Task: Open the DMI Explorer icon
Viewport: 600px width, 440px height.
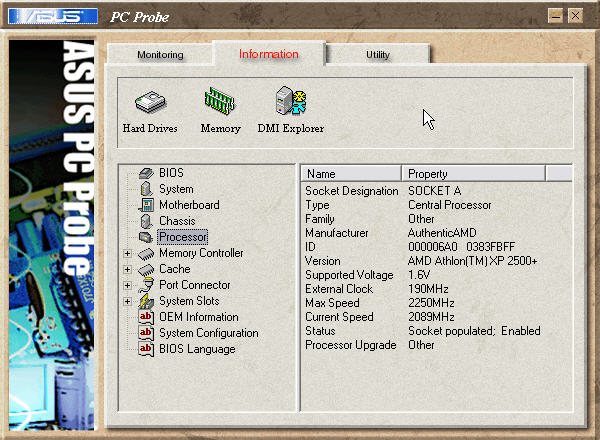Action: click(x=291, y=101)
